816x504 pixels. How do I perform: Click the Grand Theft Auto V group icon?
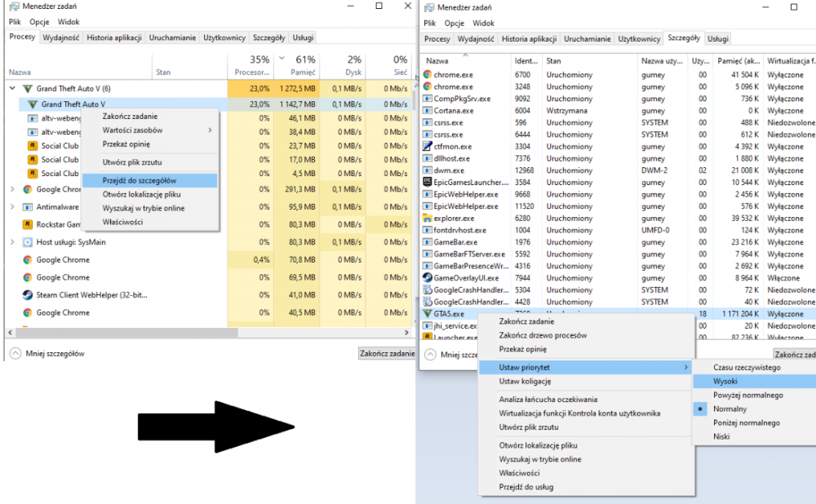pyautogui.click(x=28, y=88)
